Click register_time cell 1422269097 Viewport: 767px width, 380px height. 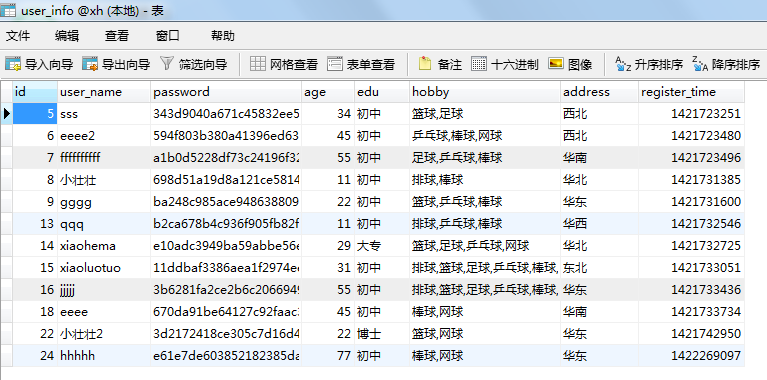tap(691, 356)
